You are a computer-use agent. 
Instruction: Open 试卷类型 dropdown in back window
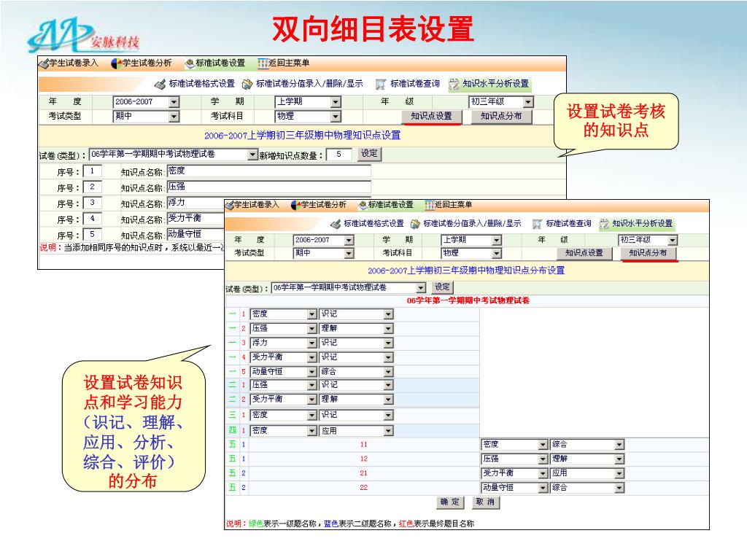click(252, 155)
